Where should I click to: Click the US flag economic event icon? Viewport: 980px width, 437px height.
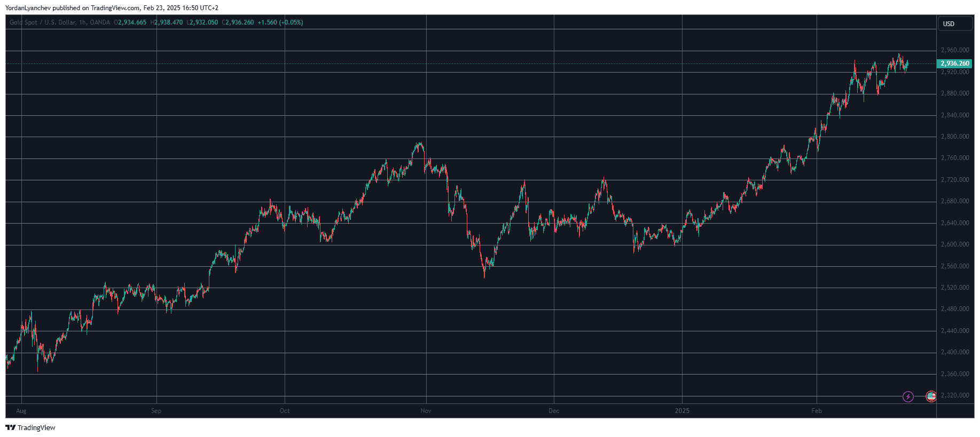pyautogui.click(x=931, y=396)
